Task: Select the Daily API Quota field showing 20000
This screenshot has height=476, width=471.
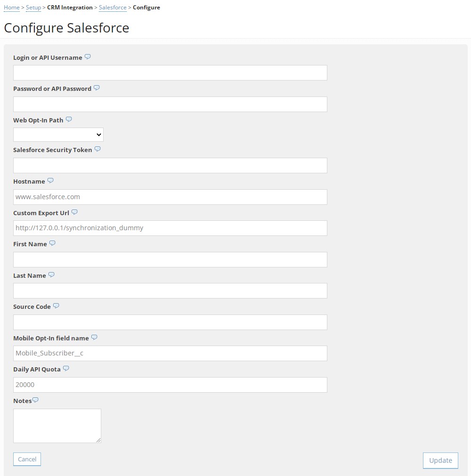Action: [170, 385]
